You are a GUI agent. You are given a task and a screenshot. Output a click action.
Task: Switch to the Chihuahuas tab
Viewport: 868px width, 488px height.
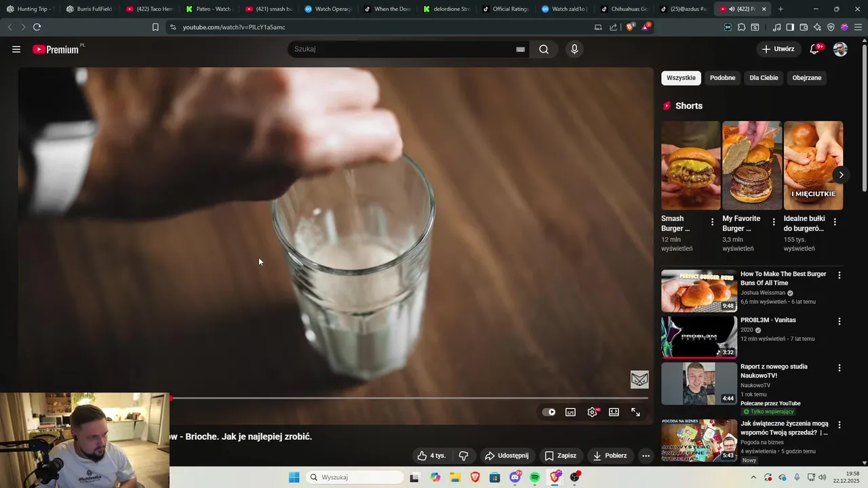click(x=624, y=9)
